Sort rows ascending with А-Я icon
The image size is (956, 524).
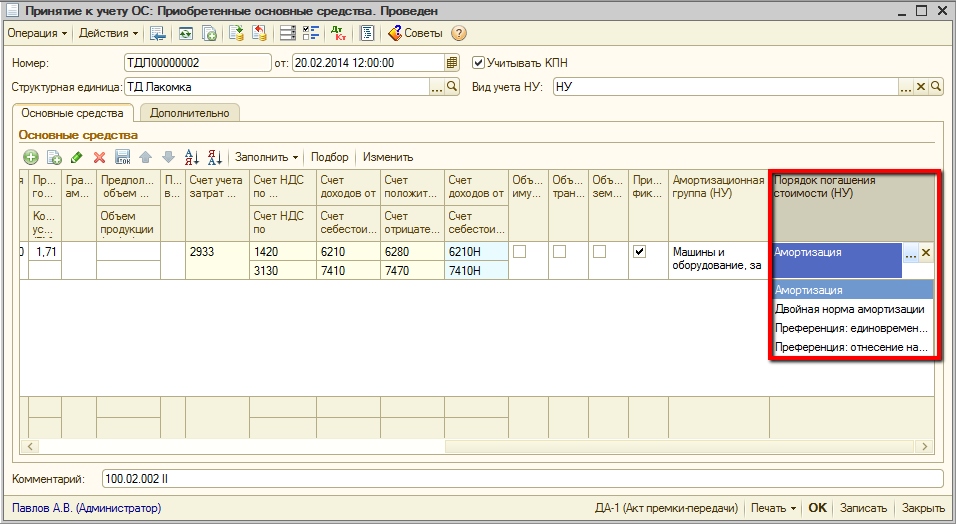(193, 157)
